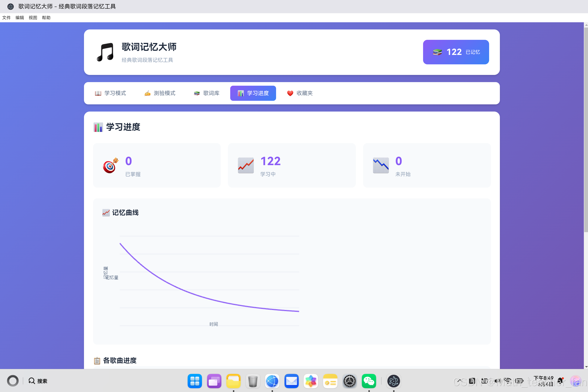Launch the blue globe browser in dock
Image resolution: width=588 pixels, height=392 pixels.
click(x=272, y=381)
